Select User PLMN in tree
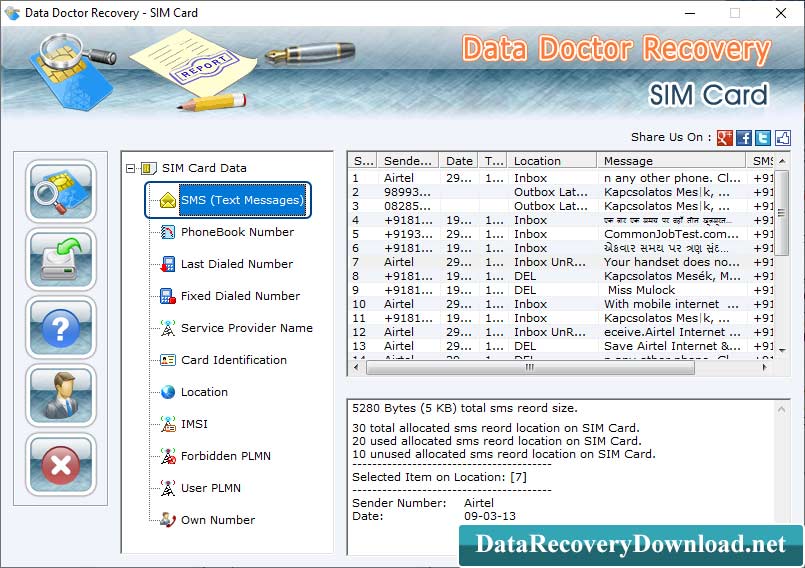 point(210,488)
